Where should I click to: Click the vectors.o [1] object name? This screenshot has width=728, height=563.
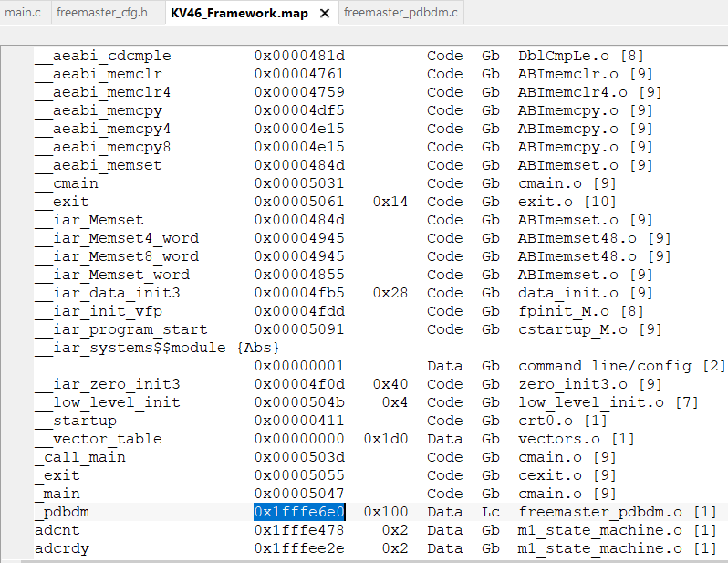click(577, 439)
